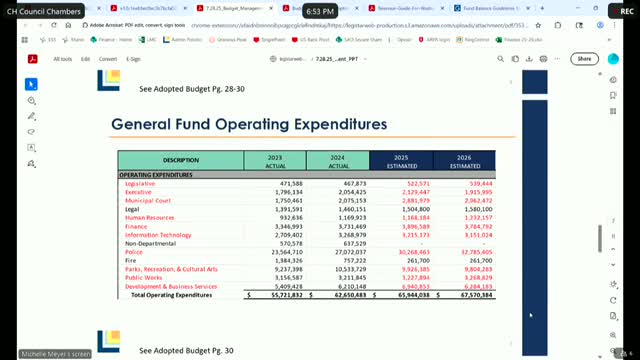Image resolution: width=640 pixels, height=360 pixels.
Task: Click the Share button
Action: click(x=584, y=59)
